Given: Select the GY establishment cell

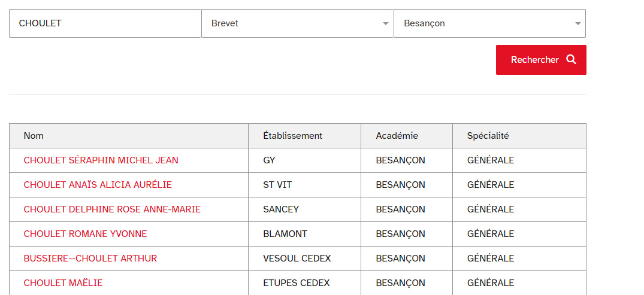Looking at the screenshot, I should 305,160.
